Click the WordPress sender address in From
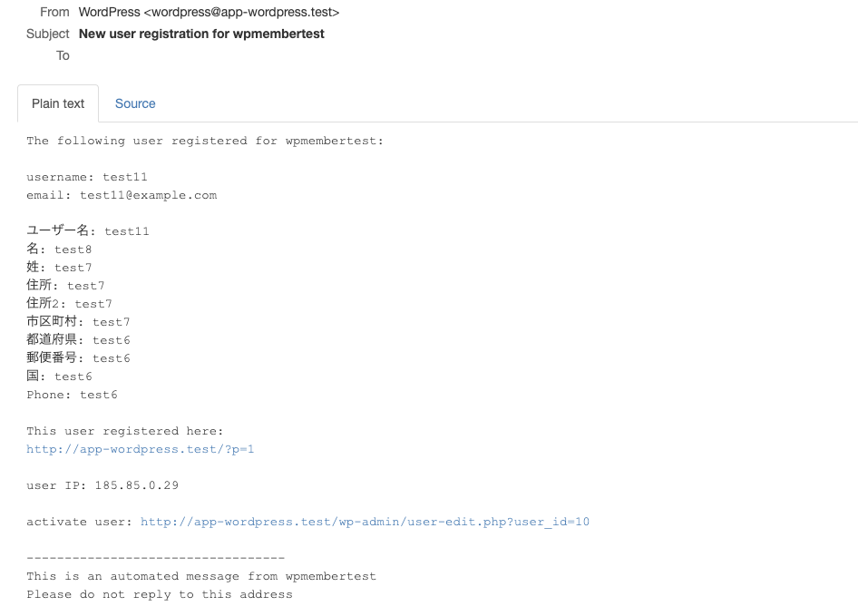 [209, 12]
